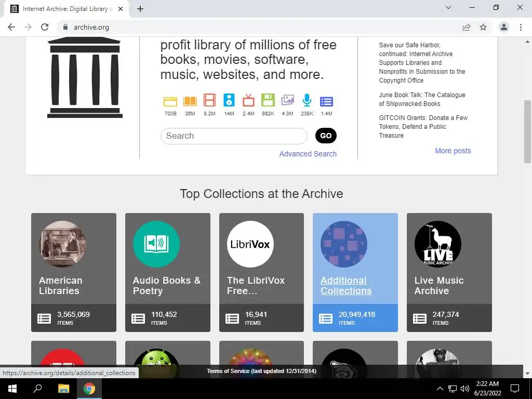The image size is (532, 399).
Task: Click the scrollbar down arrow
Action: (x=527, y=374)
